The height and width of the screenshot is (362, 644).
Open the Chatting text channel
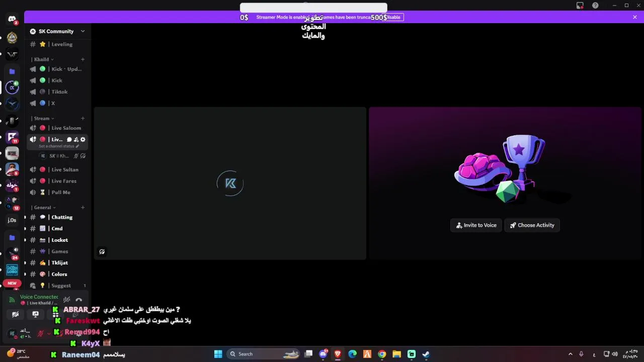tap(57, 217)
